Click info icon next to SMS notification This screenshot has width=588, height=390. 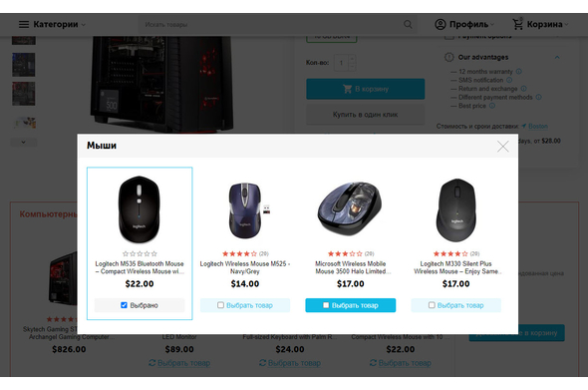(x=509, y=80)
